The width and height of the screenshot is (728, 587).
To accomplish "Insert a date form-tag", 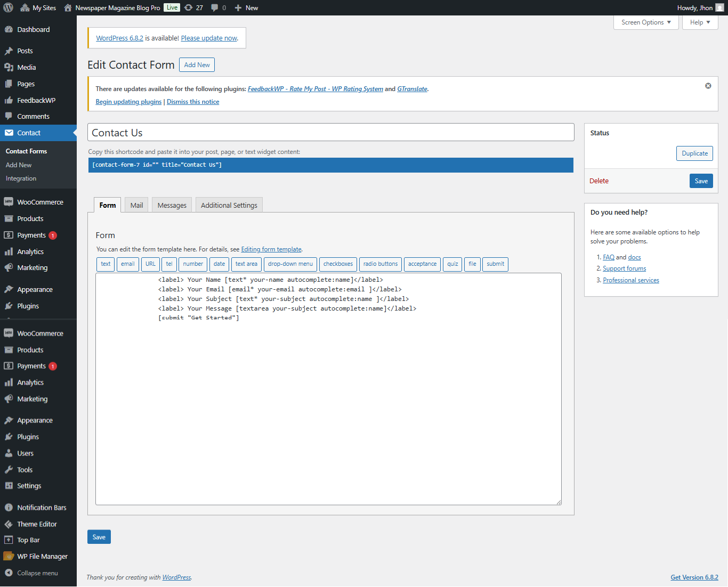I will pos(220,264).
